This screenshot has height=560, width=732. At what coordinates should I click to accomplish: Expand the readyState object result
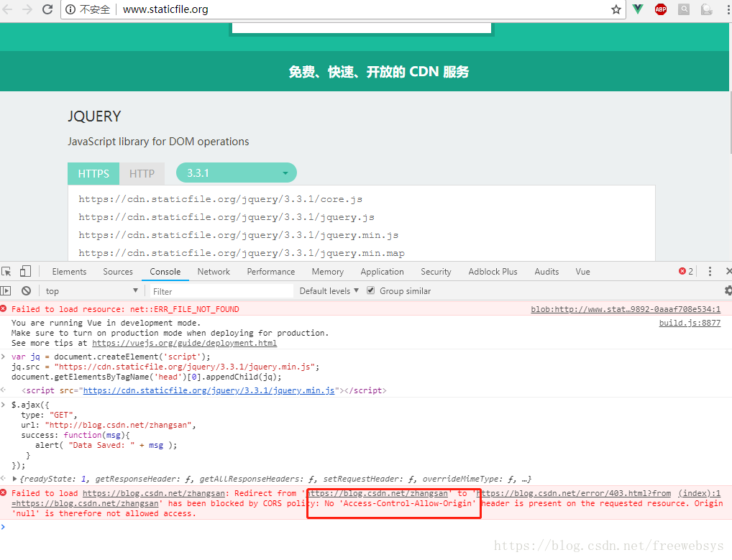coord(14,479)
